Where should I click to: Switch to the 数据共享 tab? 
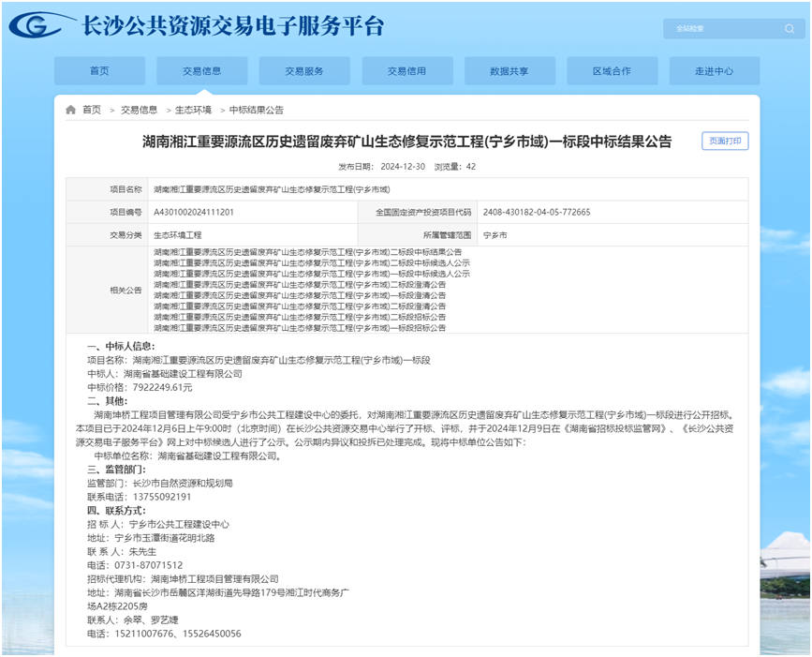(509, 71)
